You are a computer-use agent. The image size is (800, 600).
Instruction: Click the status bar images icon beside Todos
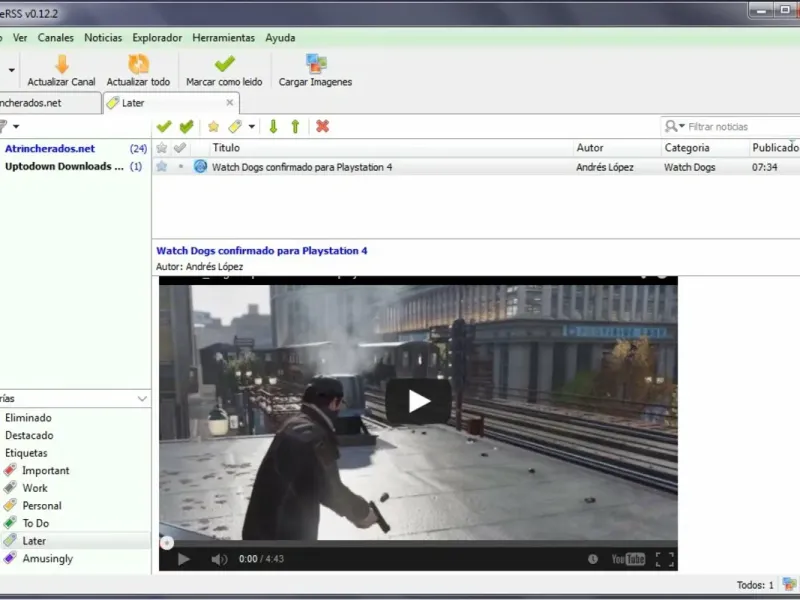[x=789, y=584]
